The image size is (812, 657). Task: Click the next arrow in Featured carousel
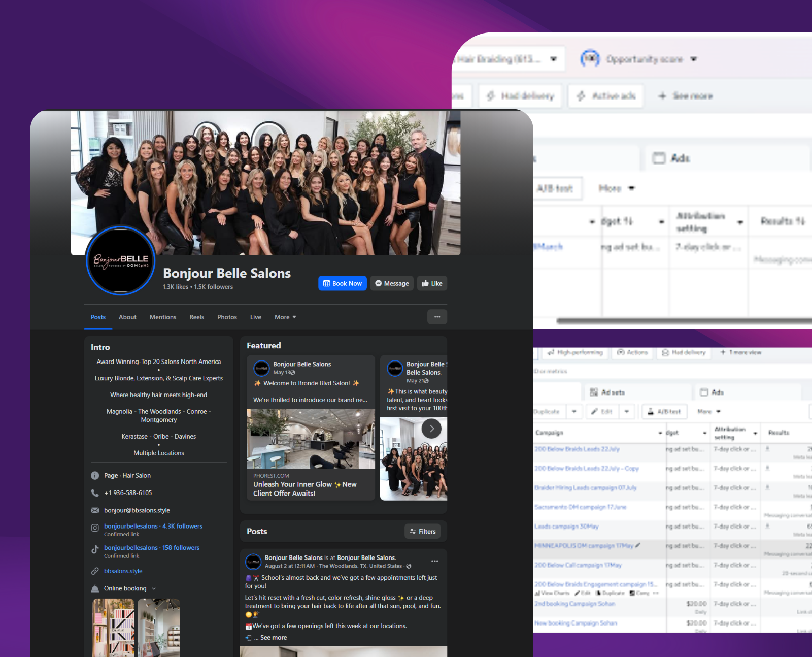tap(431, 429)
